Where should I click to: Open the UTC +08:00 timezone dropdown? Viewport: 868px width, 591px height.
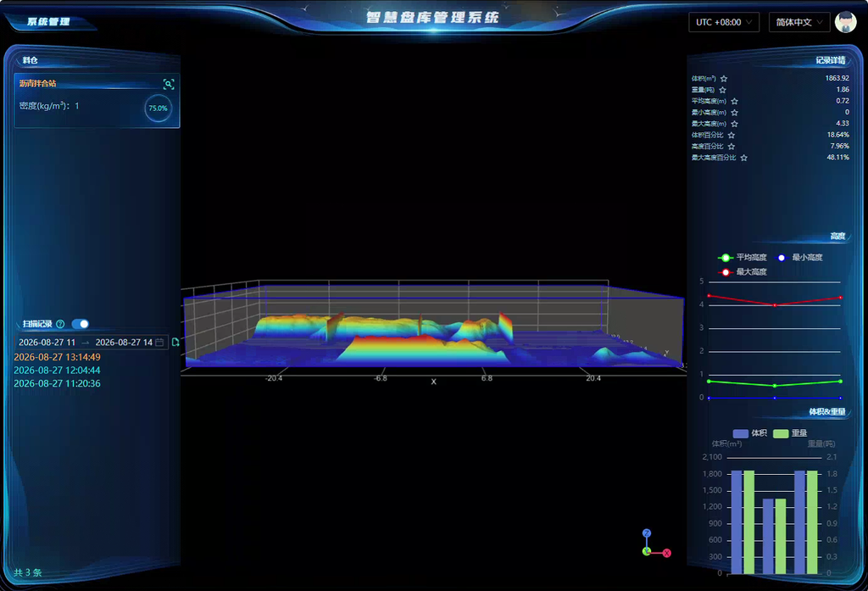click(724, 22)
